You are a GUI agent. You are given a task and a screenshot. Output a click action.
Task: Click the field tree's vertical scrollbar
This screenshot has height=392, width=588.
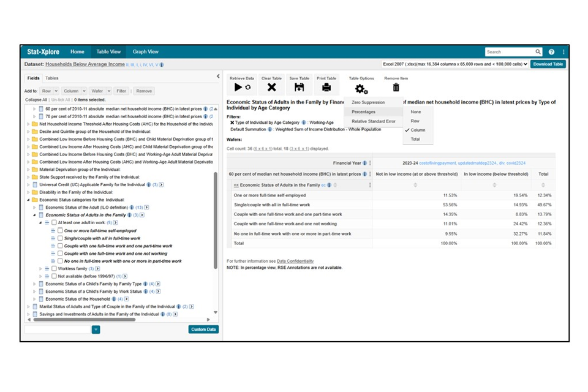point(215,221)
